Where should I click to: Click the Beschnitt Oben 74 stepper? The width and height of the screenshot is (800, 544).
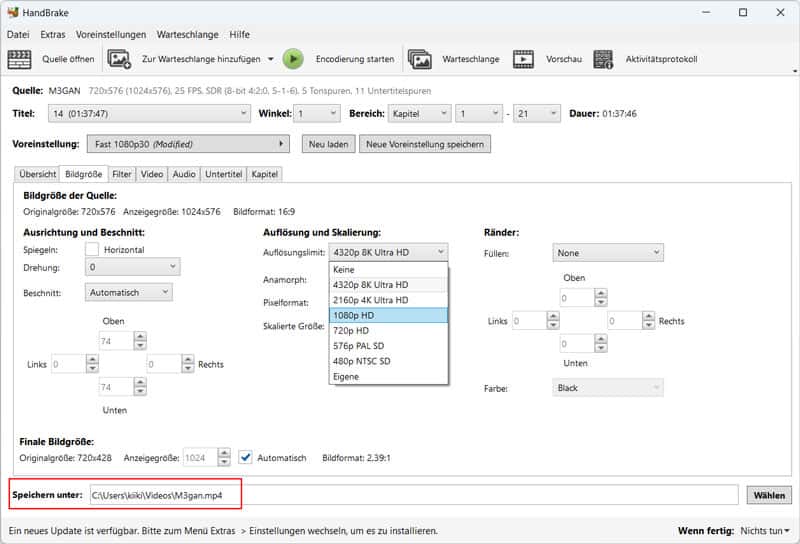tap(140, 341)
